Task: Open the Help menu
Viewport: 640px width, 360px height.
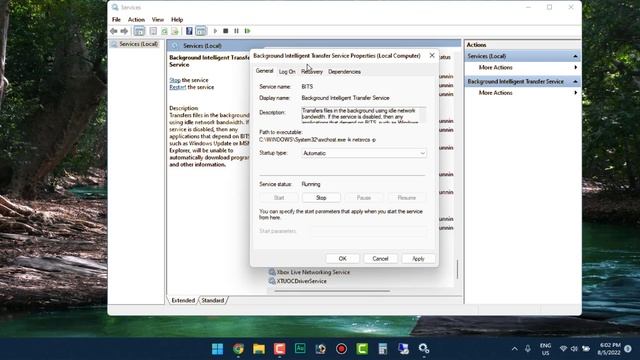Action: (177, 20)
